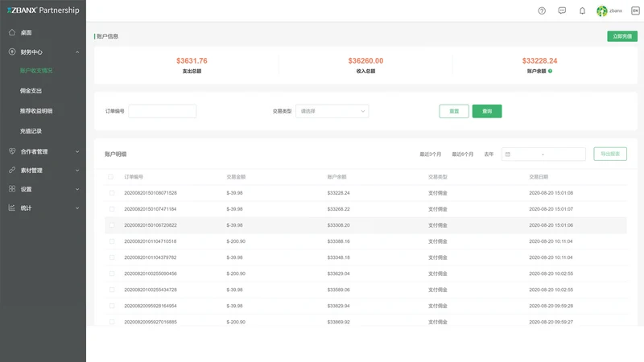Go to 桌面 via the home icon

pyautogui.click(x=12, y=32)
